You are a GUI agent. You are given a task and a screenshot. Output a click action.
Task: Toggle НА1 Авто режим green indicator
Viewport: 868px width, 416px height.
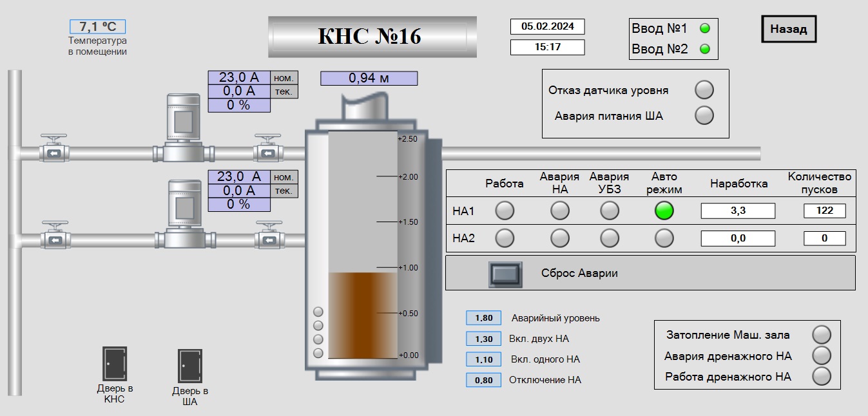tap(664, 211)
